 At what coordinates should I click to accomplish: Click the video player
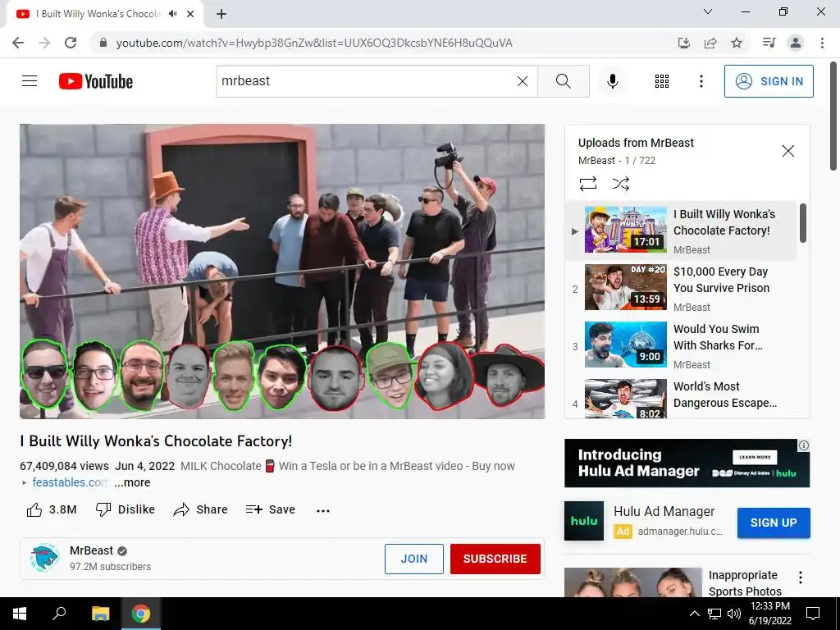click(x=282, y=271)
